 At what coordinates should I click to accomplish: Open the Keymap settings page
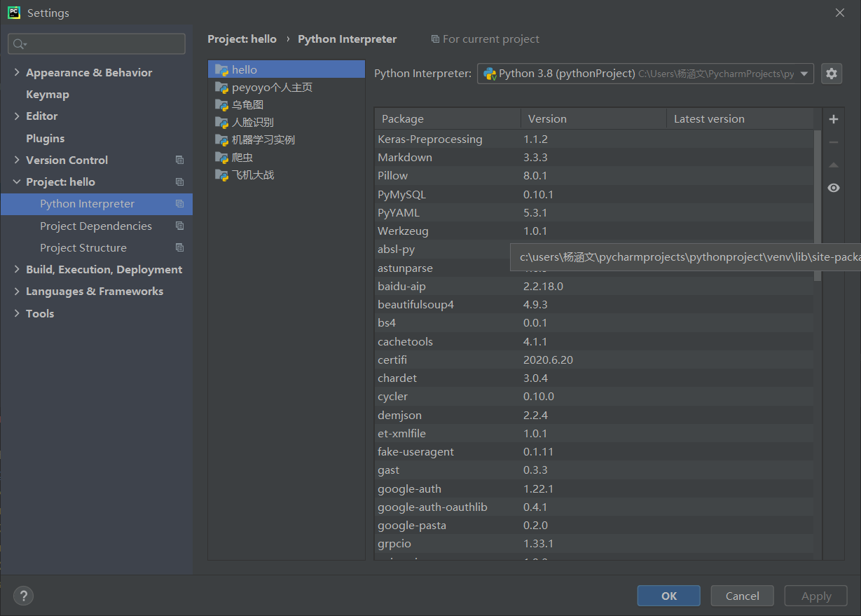tap(48, 94)
